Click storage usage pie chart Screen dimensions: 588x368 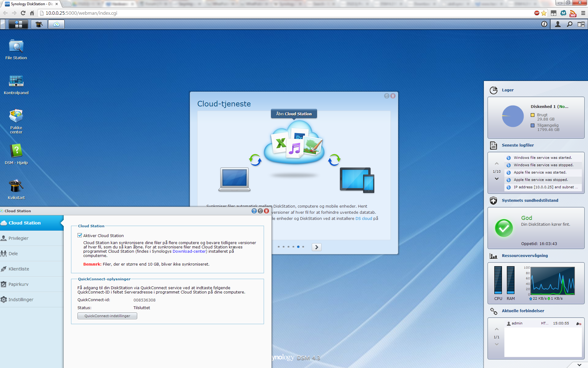click(513, 116)
